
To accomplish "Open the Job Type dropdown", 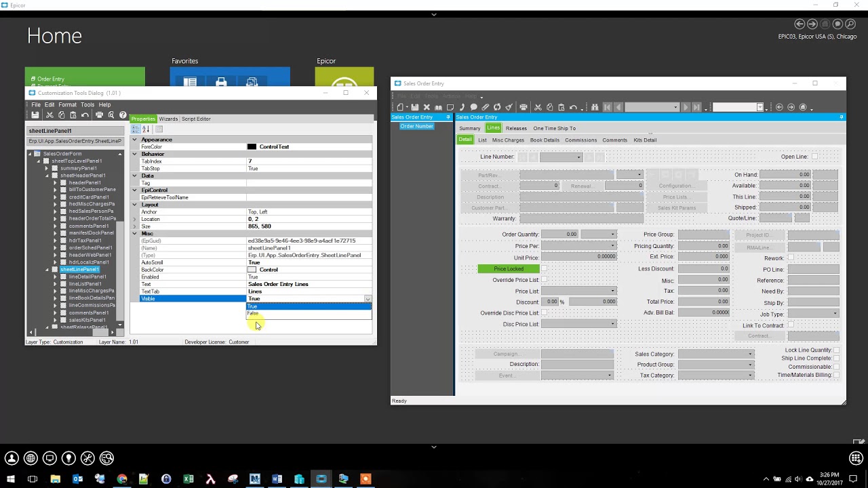I will 835,314.
